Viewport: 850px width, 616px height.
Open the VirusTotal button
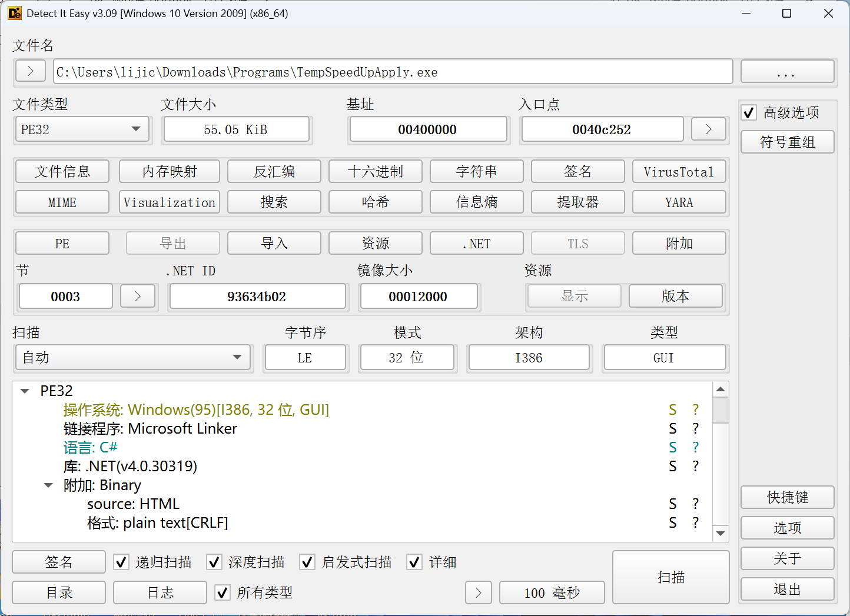pos(679,171)
